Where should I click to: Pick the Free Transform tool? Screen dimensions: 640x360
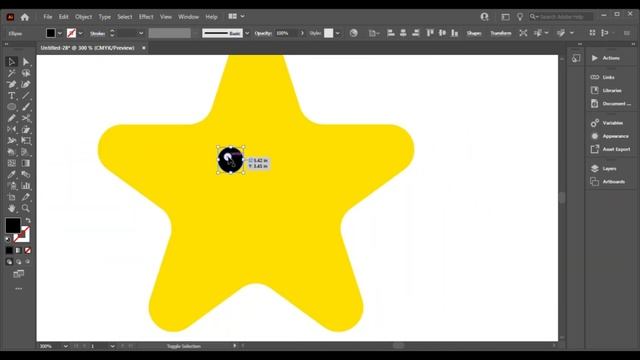coord(26,141)
